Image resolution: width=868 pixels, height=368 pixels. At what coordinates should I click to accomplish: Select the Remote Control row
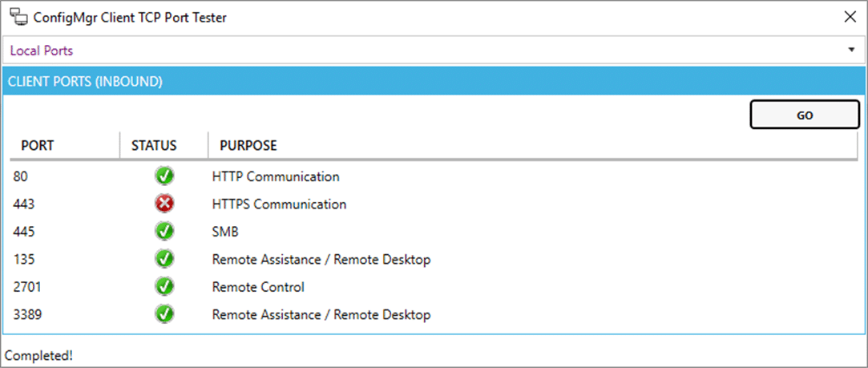[x=258, y=287]
